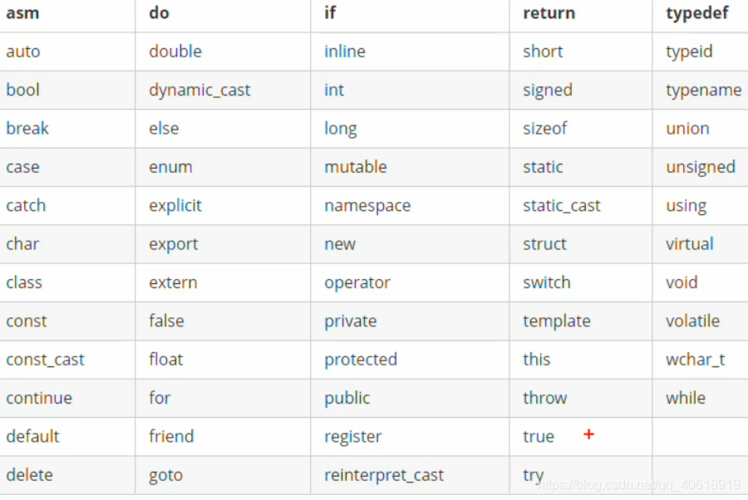This screenshot has width=748, height=500.
Task: Click the 'friend' keyword
Action: pos(171,437)
